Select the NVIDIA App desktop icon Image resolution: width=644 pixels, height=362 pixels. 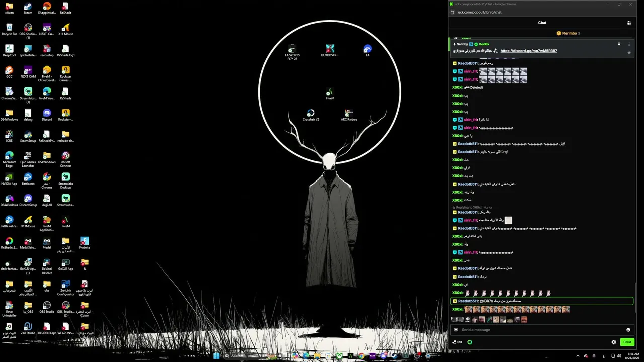coord(9,179)
